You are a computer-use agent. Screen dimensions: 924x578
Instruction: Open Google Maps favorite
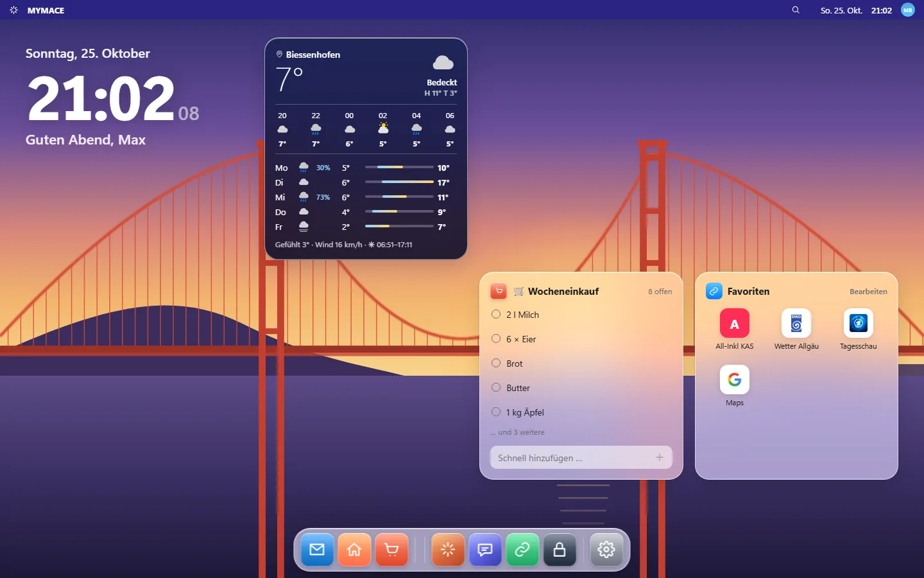click(x=735, y=386)
